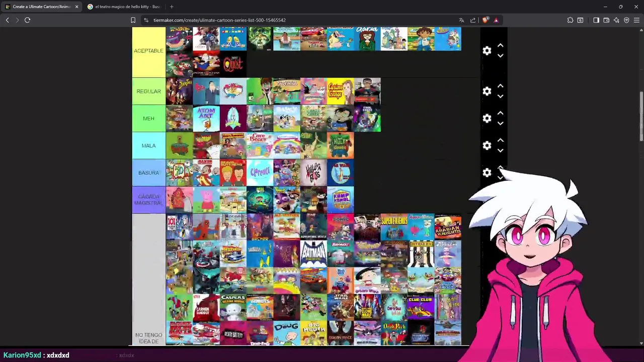The image size is (644, 362).
Task: Select the Captain Caveman thumbnail in REGULAR
Action: pos(287,92)
